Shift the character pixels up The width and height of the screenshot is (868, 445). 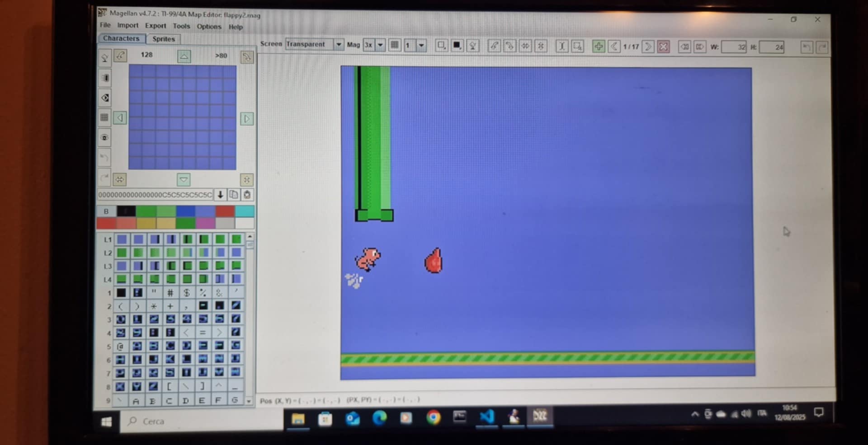tap(184, 56)
